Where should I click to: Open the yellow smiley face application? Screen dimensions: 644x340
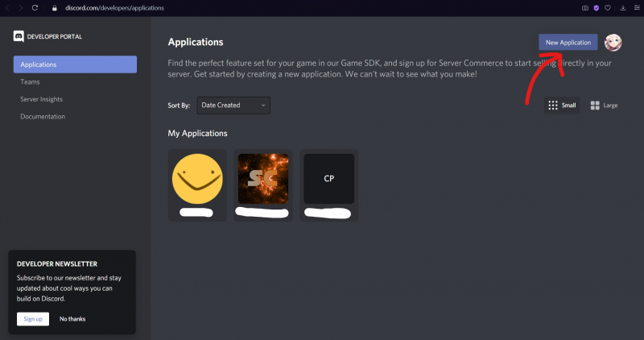tap(197, 185)
